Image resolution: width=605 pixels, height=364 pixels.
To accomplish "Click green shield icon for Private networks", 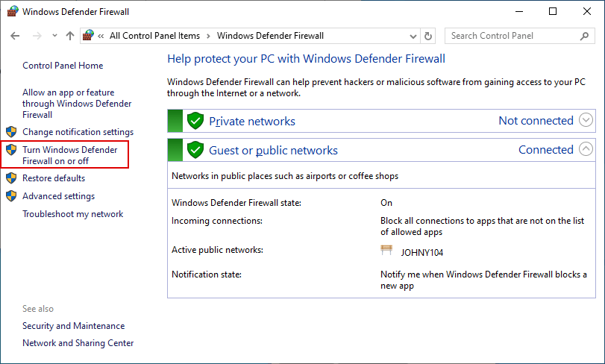I will click(x=195, y=121).
